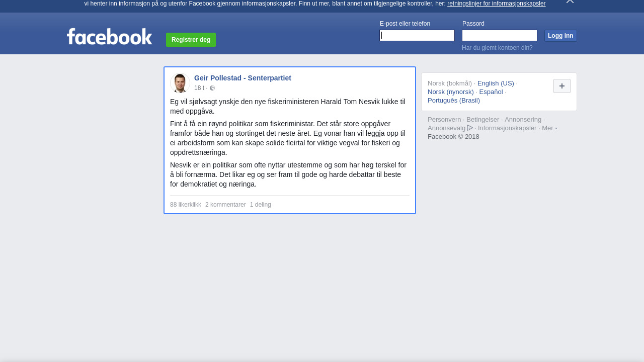Open the forgotten account link
The height and width of the screenshot is (362, 644).
click(497, 48)
